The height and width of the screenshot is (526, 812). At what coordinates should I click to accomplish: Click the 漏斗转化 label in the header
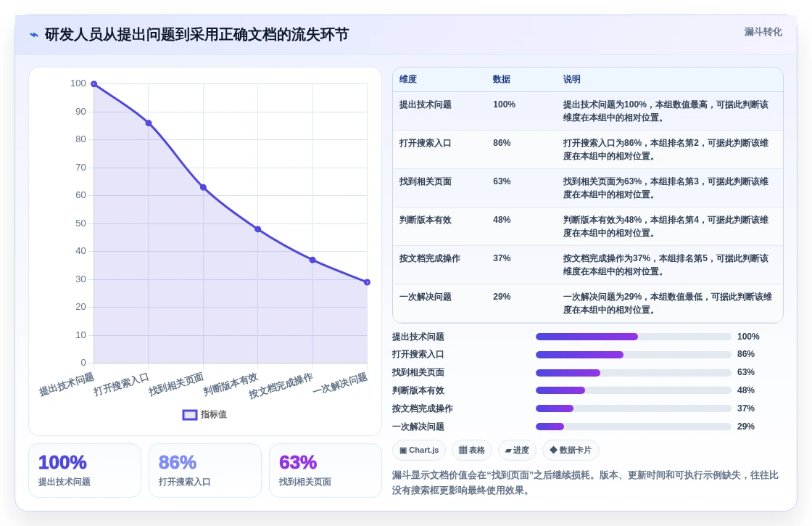763,32
